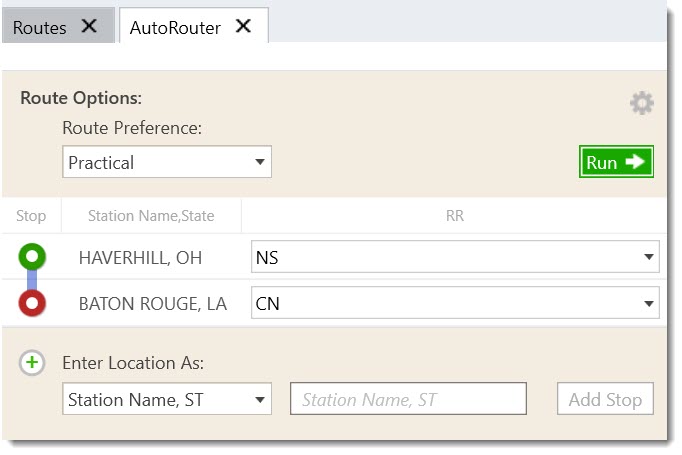
Task: Click the RR column header
Action: point(457,215)
